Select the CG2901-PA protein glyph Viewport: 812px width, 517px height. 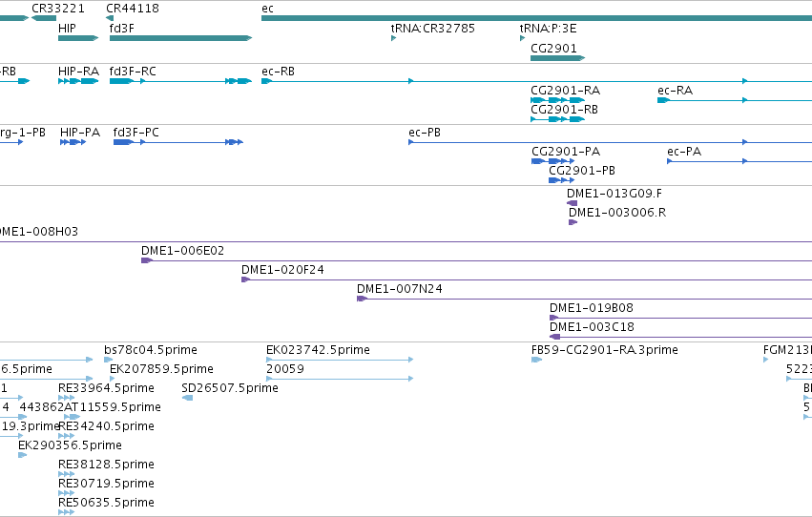pos(553,161)
